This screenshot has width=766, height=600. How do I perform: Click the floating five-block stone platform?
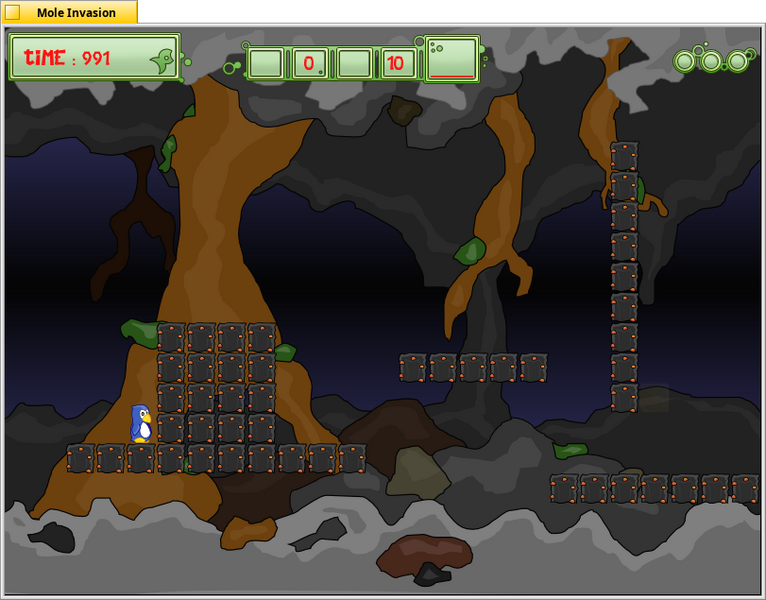pos(473,367)
